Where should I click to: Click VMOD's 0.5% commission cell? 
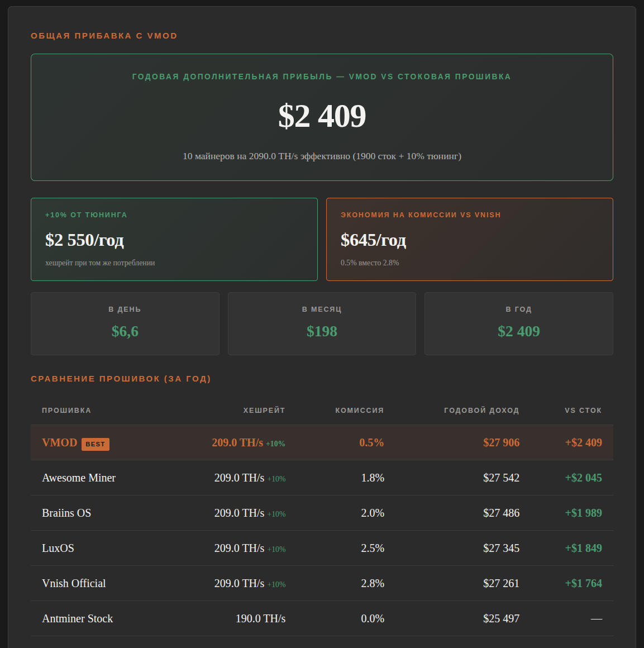coord(371,442)
